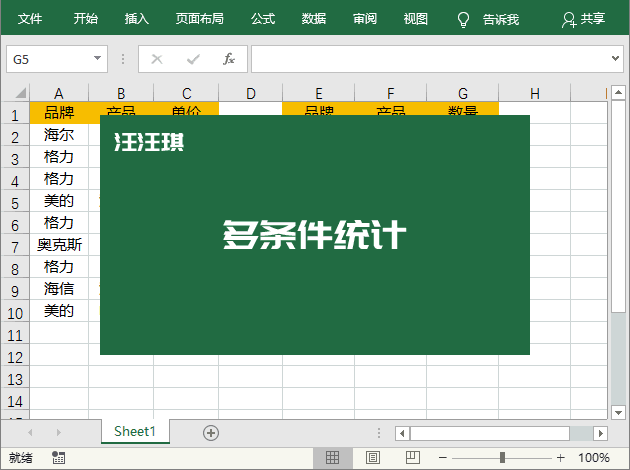Open the 公式 ribbon tab
Viewport: 630px width, 470px height.
tap(263, 18)
